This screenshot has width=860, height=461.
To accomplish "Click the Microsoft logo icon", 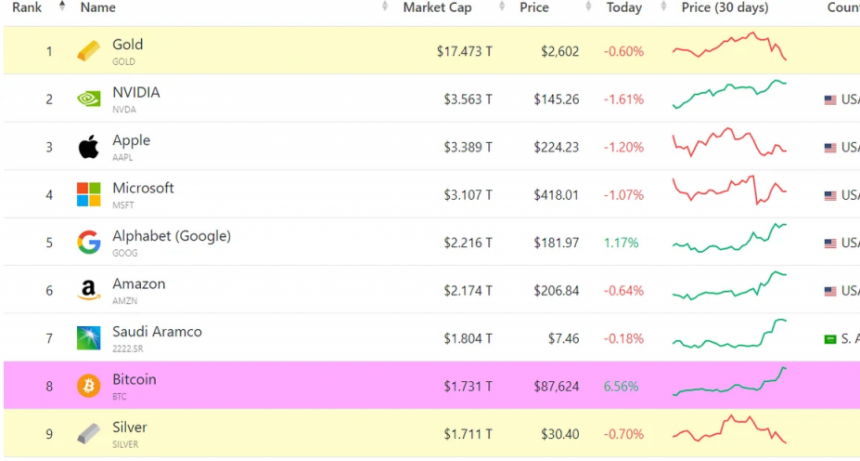I will tap(88, 195).
